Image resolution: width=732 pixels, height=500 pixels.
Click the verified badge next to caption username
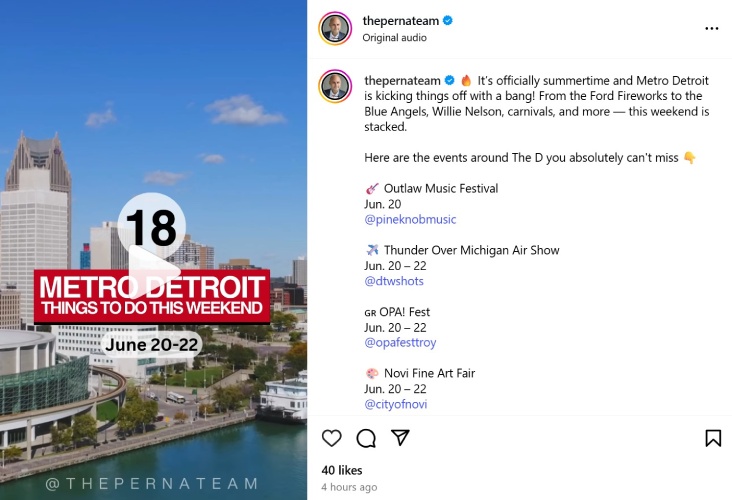pyautogui.click(x=449, y=80)
